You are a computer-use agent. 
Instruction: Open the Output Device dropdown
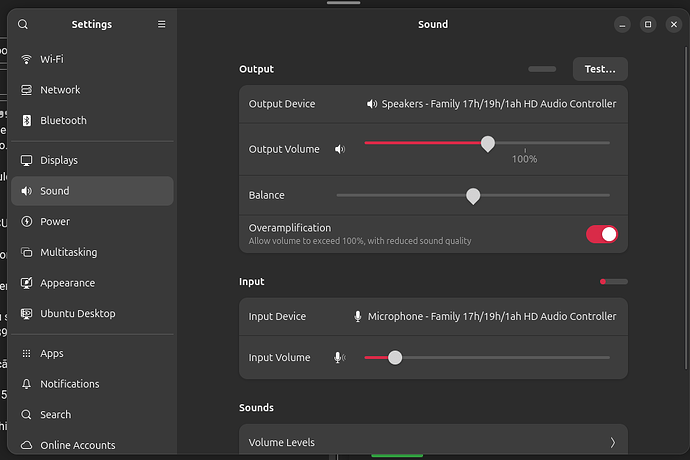pos(490,104)
